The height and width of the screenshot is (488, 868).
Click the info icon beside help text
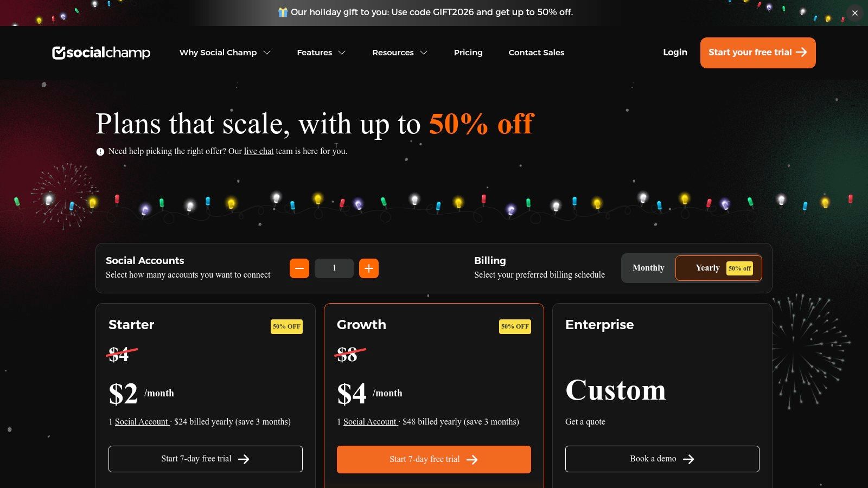tap(100, 152)
